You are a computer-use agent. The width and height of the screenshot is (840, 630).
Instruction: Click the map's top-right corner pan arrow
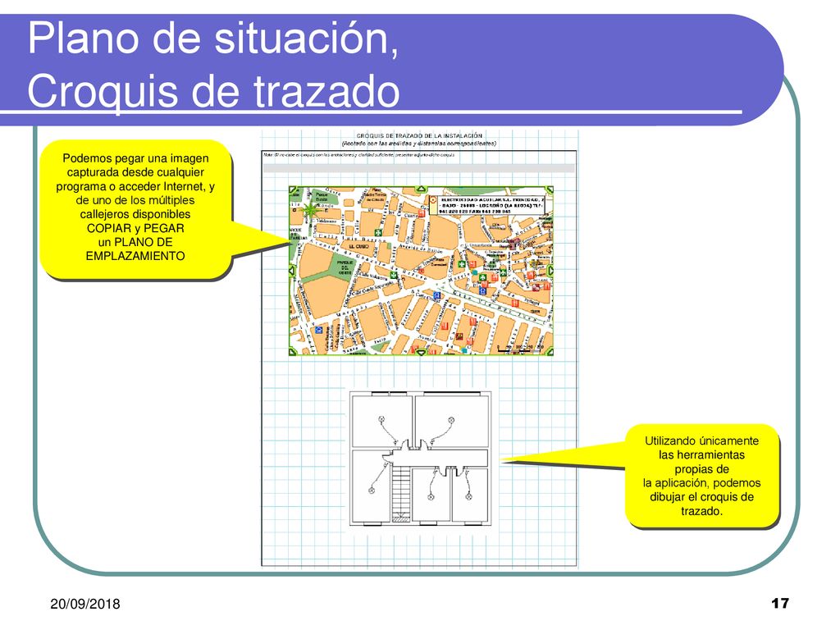click(x=549, y=190)
